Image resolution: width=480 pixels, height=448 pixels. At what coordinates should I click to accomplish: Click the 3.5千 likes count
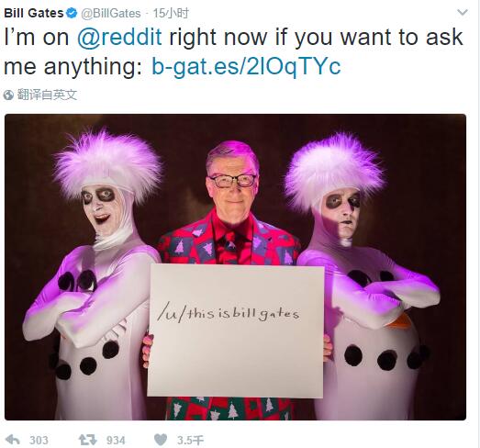coord(190,441)
